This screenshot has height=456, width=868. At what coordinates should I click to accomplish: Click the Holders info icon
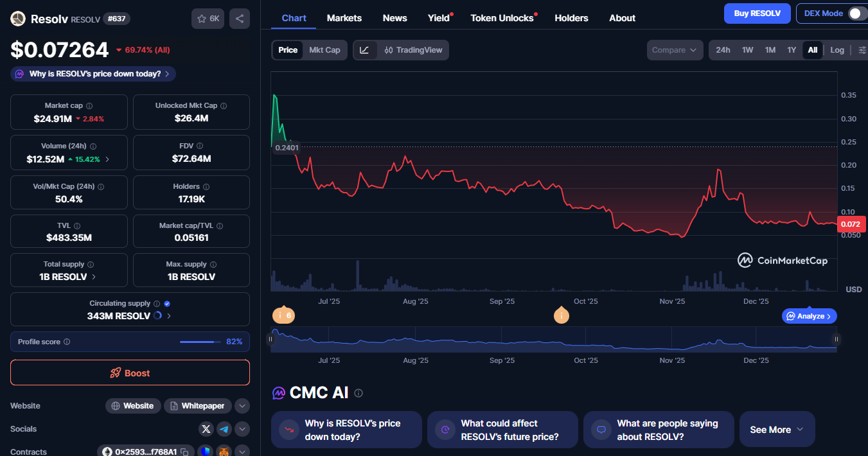206,187
